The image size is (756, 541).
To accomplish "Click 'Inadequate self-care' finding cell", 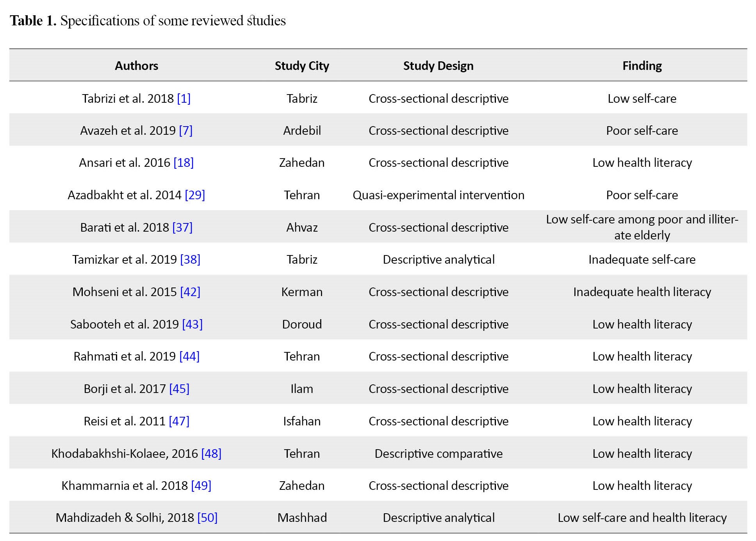I will [x=642, y=259].
